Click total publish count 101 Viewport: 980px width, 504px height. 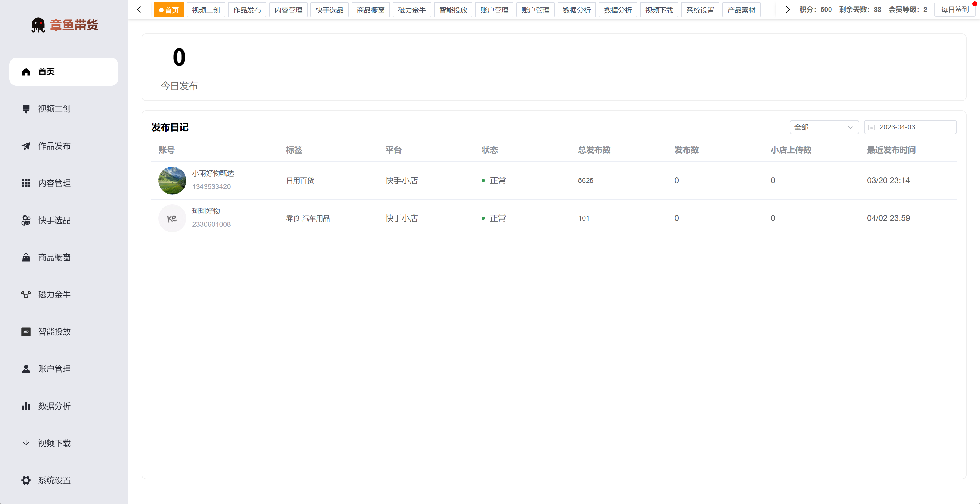tap(584, 218)
